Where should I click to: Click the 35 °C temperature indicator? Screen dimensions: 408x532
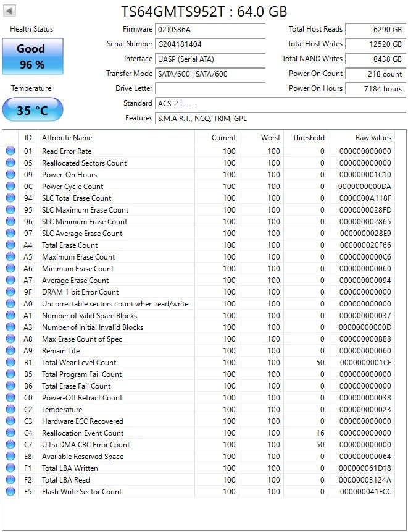tap(32, 110)
